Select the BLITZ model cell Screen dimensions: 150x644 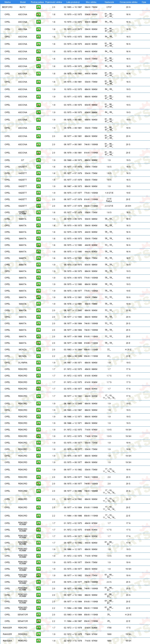(23, 7)
